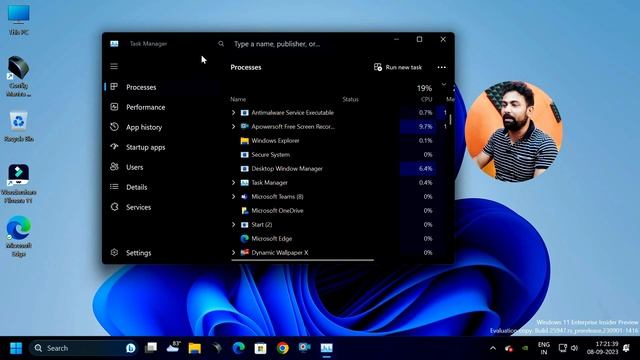Select the Secure System process icon
Image resolution: width=640 pixels, height=360 pixels.
[244, 155]
